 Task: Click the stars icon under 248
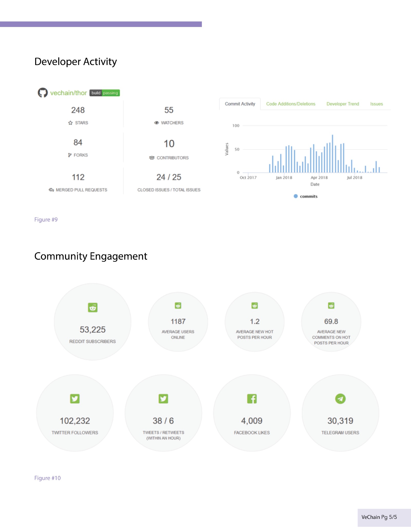pyautogui.click(x=70, y=123)
